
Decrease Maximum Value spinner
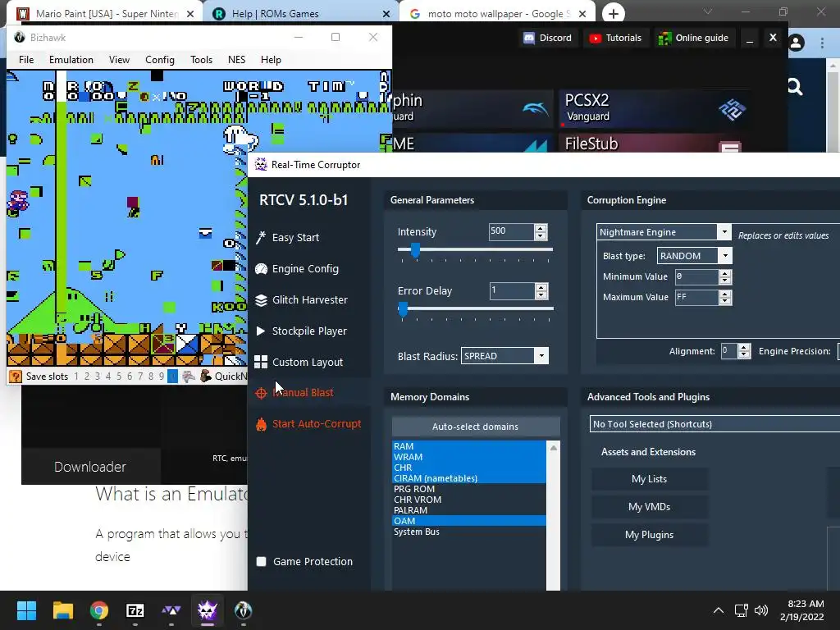coord(725,300)
